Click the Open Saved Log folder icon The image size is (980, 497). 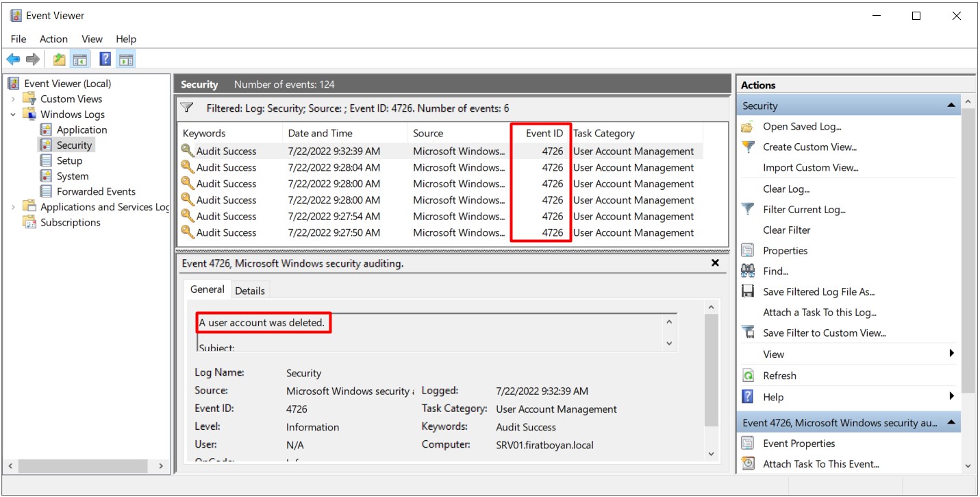(749, 126)
